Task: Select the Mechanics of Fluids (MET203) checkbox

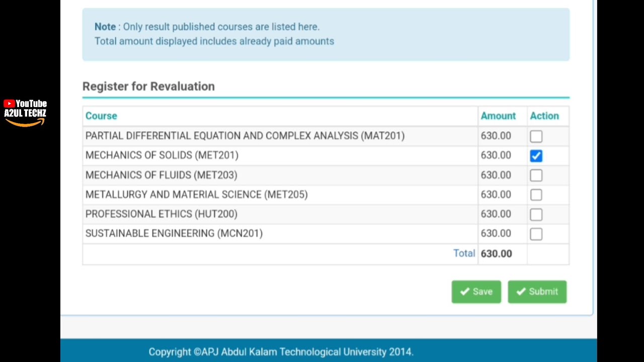Action: point(536,175)
